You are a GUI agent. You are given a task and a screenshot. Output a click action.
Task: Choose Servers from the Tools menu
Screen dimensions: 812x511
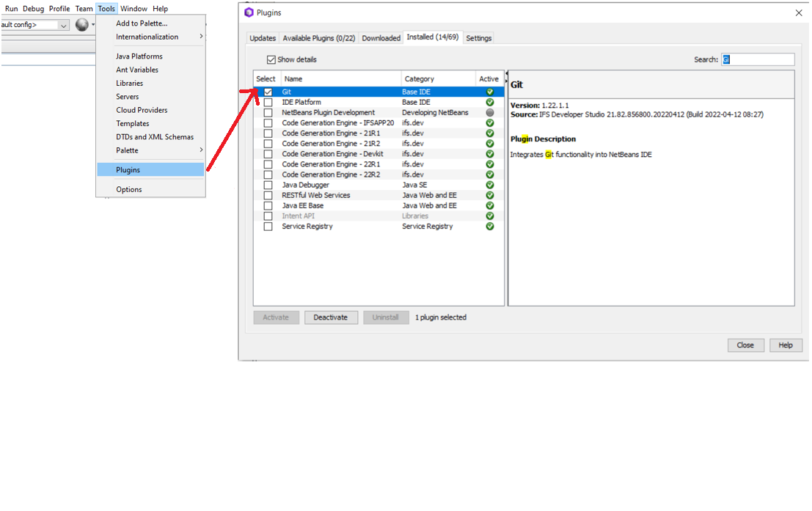coord(150,96)
